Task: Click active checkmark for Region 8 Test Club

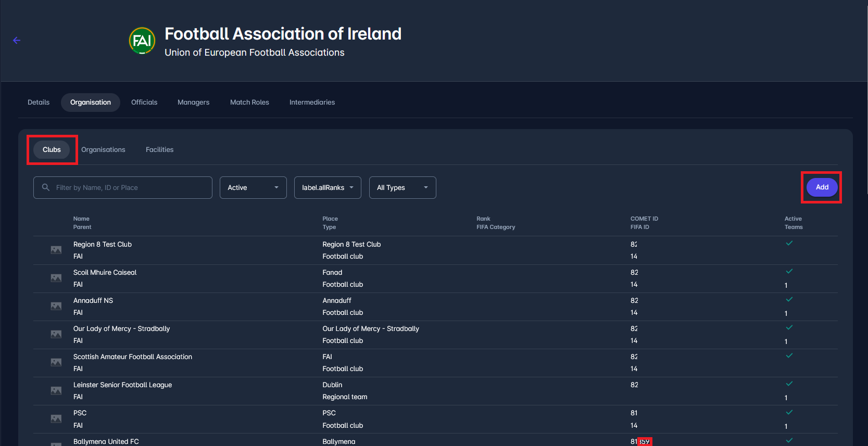Action: pos(789,243)
